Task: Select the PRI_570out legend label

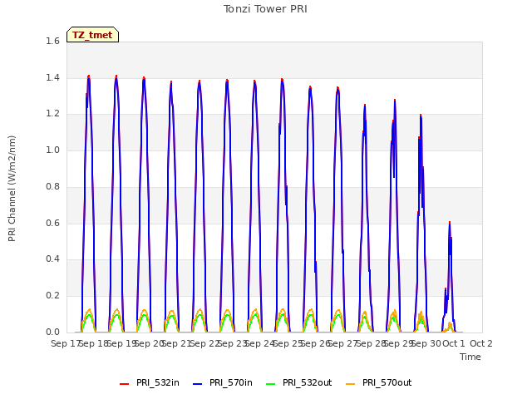Action: point(387,382)
